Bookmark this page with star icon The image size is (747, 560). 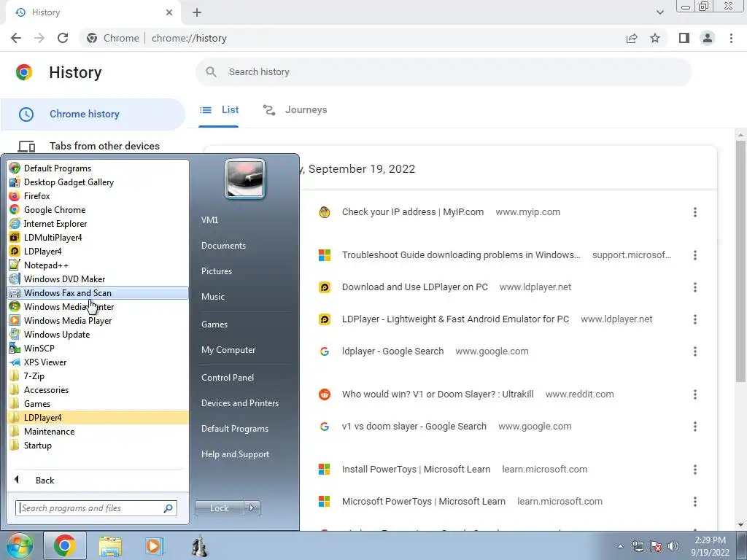click(x=655, y=38)
